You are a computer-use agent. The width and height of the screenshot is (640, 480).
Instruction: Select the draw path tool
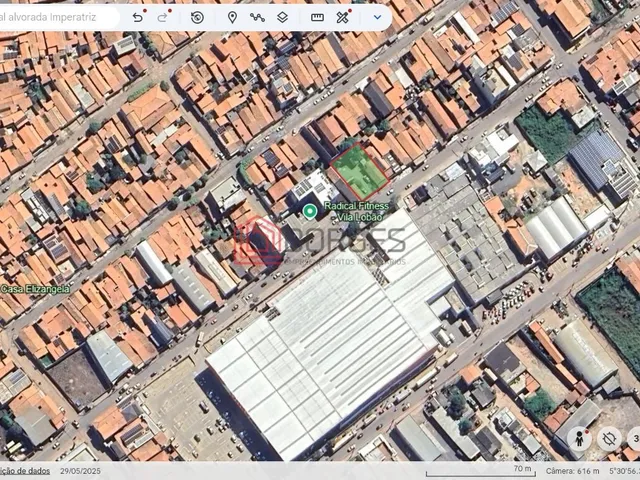coord(257,17)
